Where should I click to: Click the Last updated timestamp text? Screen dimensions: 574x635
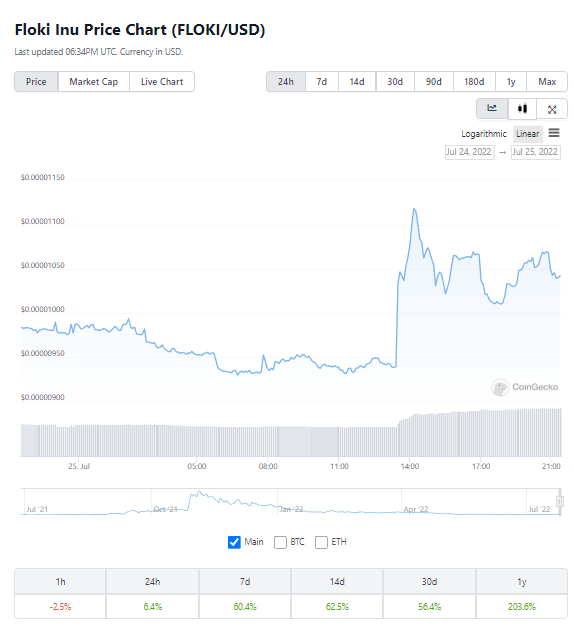click(99, 52)
